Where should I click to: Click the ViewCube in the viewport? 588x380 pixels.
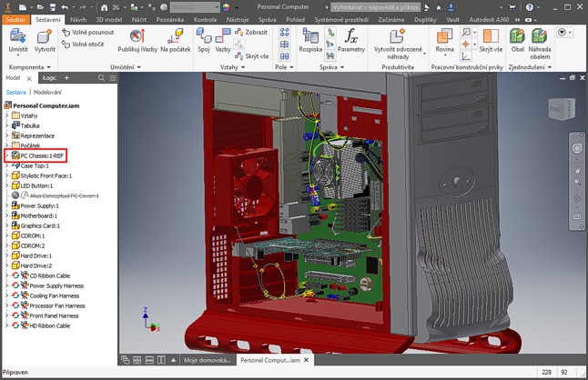tap(554, 107)
